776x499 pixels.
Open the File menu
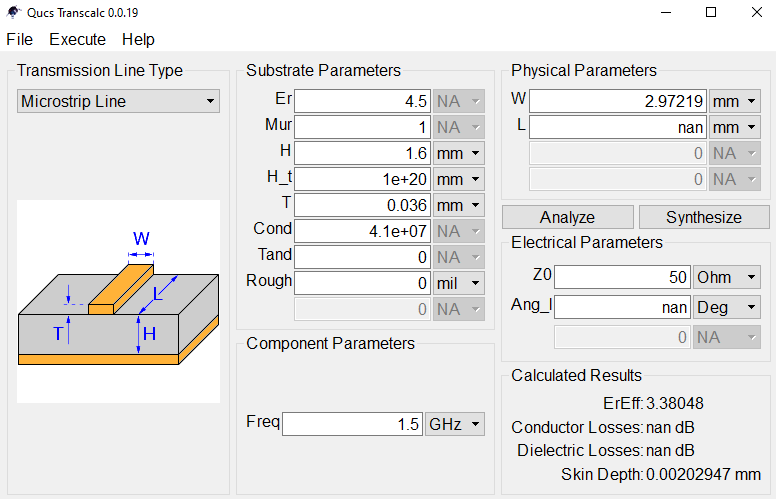click(x=20, y=39)
